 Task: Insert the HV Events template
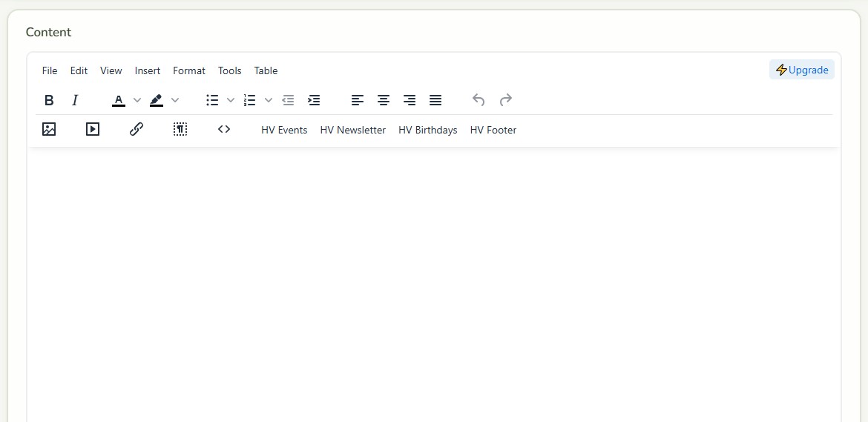[x=284, y=130]
